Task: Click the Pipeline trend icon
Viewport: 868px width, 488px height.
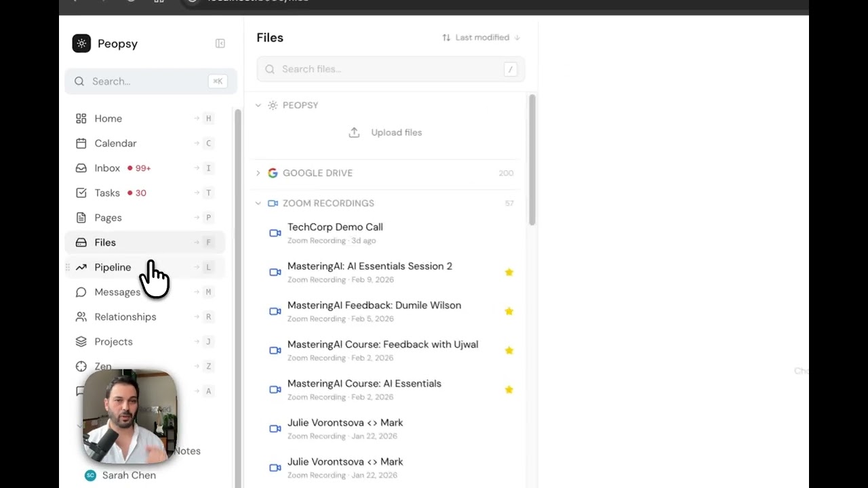Action: click(x=81, y=267)
